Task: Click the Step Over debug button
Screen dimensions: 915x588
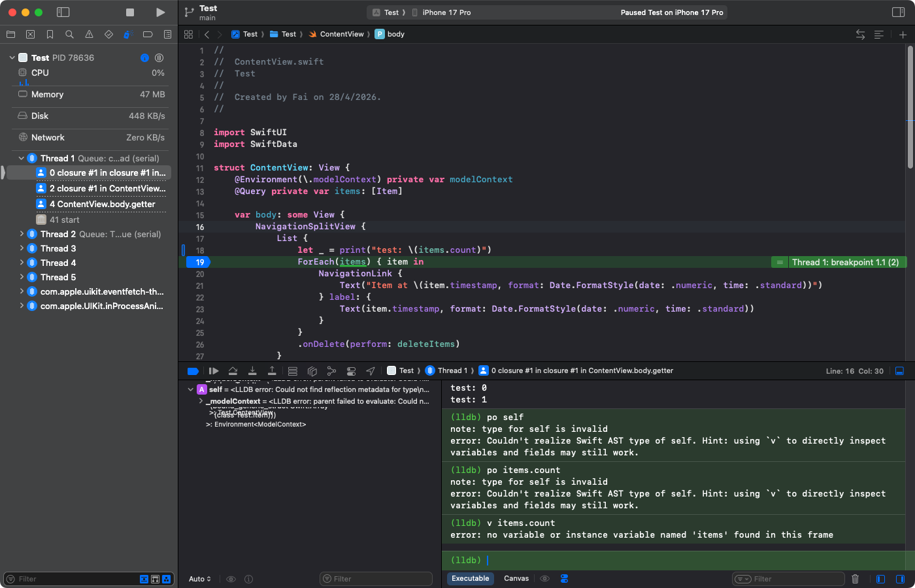Action: tap(233, 370)
